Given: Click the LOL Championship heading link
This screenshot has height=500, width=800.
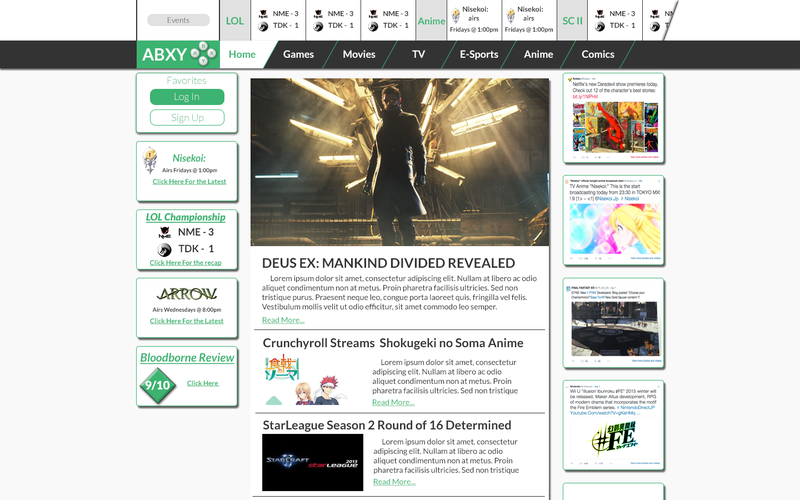Looking at the screenshot, I should [x=186, y=217].
